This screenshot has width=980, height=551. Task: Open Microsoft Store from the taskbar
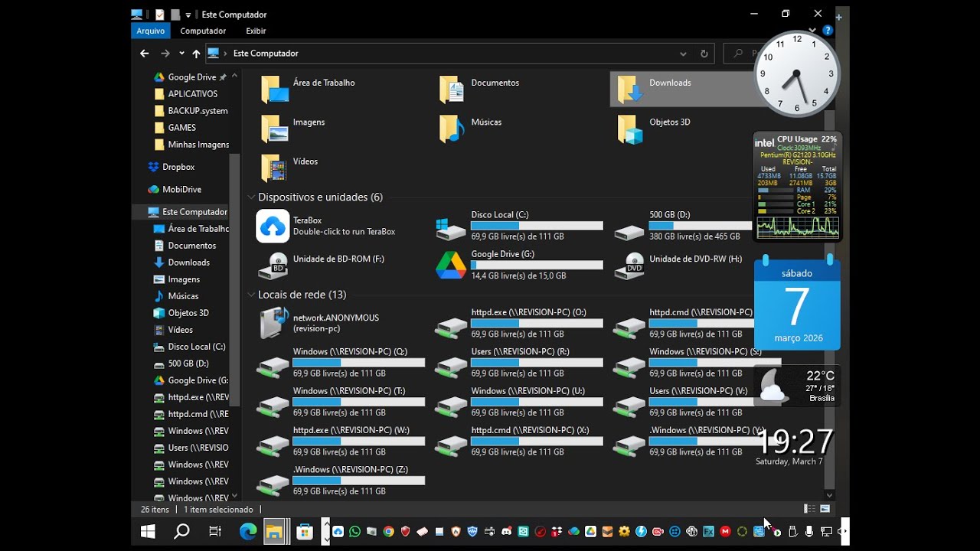click(305, 531)
